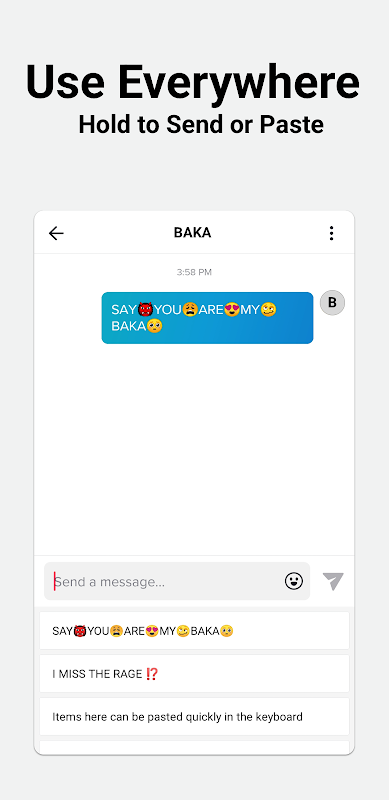Click the red exclamation-question mark emoji
This screenshot has height=800, width=389.
[152, 674]
